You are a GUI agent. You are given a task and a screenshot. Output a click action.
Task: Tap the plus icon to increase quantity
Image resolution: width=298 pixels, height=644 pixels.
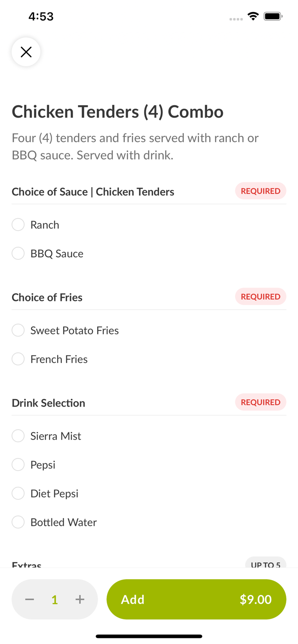pos(80,599)
